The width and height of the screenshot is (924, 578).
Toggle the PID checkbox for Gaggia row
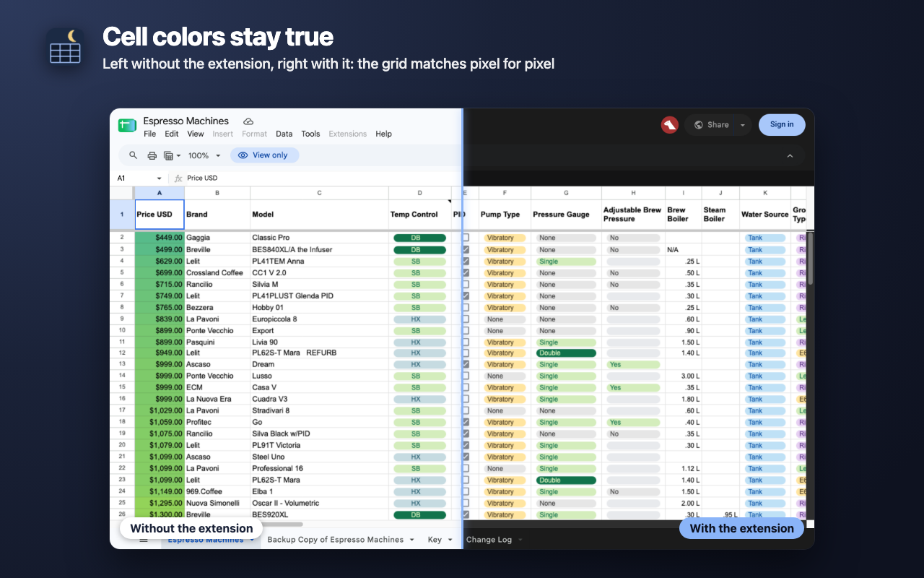pos(466,238)
